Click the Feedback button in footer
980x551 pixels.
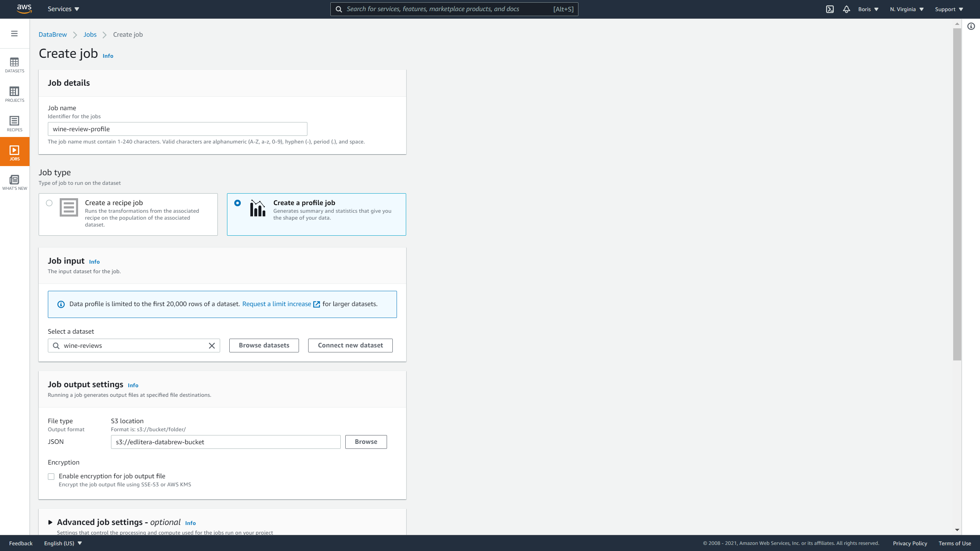(21, 543)
